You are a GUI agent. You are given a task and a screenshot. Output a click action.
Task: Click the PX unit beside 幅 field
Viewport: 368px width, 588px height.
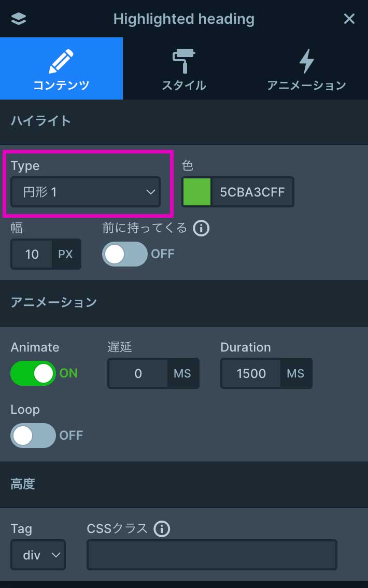pos(66,254)
